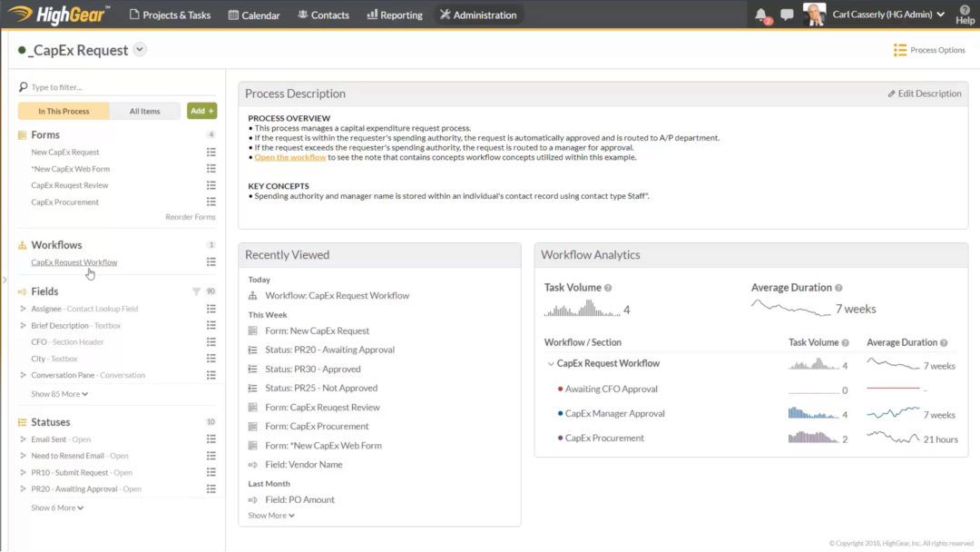Click the Add button
This screenshot has width=980, height=552.
pos(201,110)
